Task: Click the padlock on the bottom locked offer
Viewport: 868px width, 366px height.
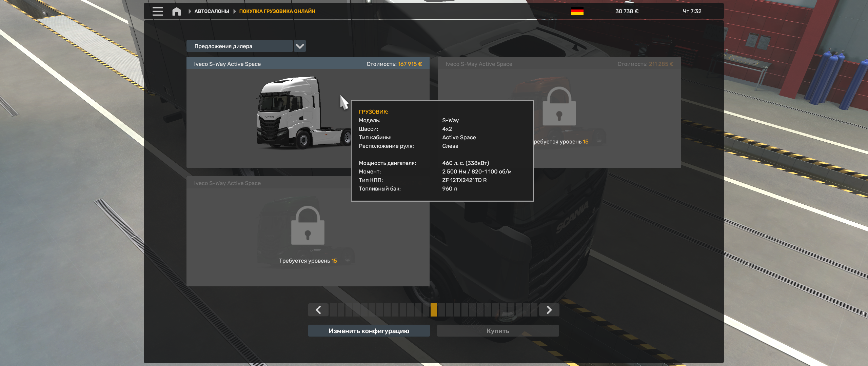Action: point(308,225)
